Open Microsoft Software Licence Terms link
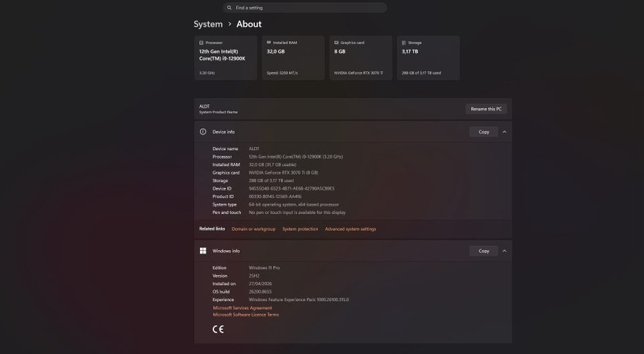This screenshot has height=354, width=644. coord(246,314)
